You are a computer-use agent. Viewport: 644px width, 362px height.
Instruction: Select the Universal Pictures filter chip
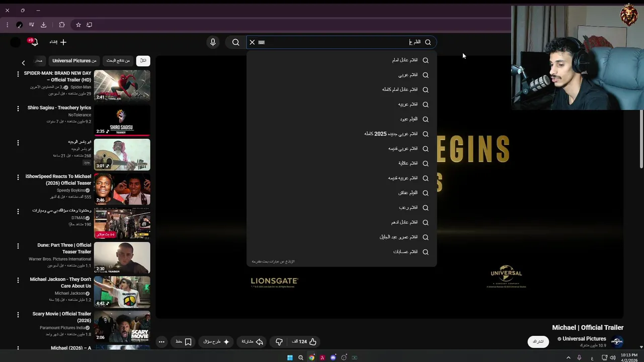(x=74, y=61)
